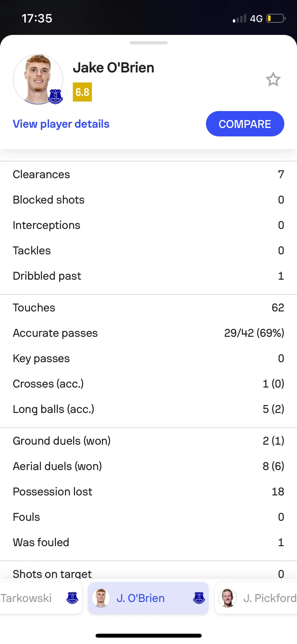
Task: Toggle the favorite star for Jake O'Brien
Action: pyautogui.click(x=273, y=79)
